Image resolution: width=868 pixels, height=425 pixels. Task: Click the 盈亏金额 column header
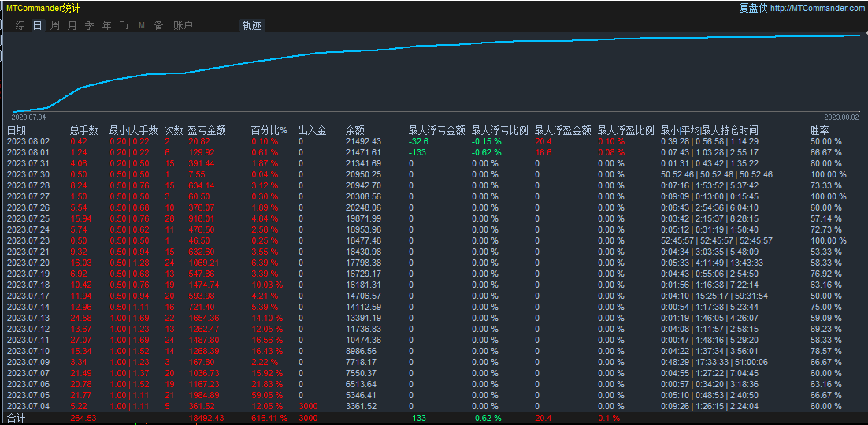[x=208, y=131]
